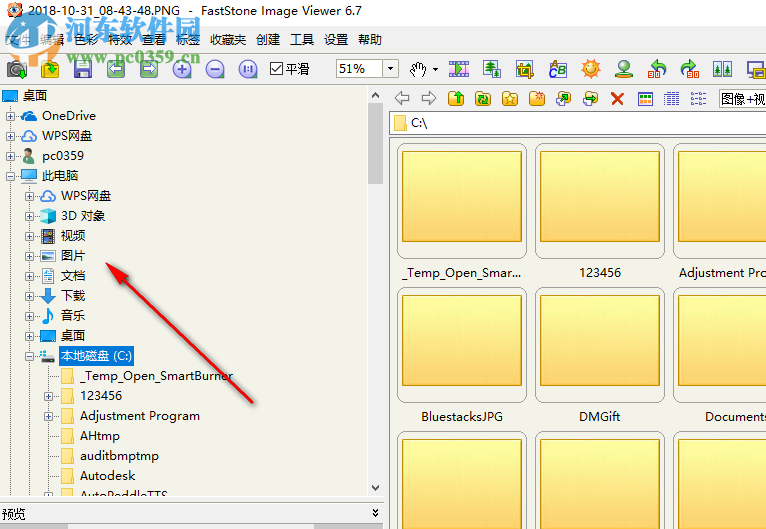This screenshot has height=529, width=766.
Task: Click the browser back arrow
Action: (x=402, y=98)
